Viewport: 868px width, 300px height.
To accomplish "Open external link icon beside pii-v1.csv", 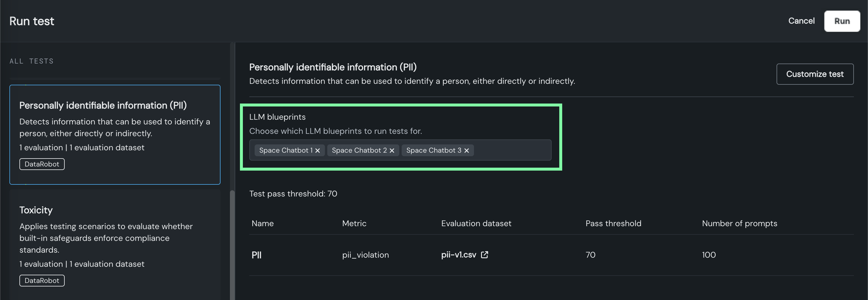I will tap(484, 255).
